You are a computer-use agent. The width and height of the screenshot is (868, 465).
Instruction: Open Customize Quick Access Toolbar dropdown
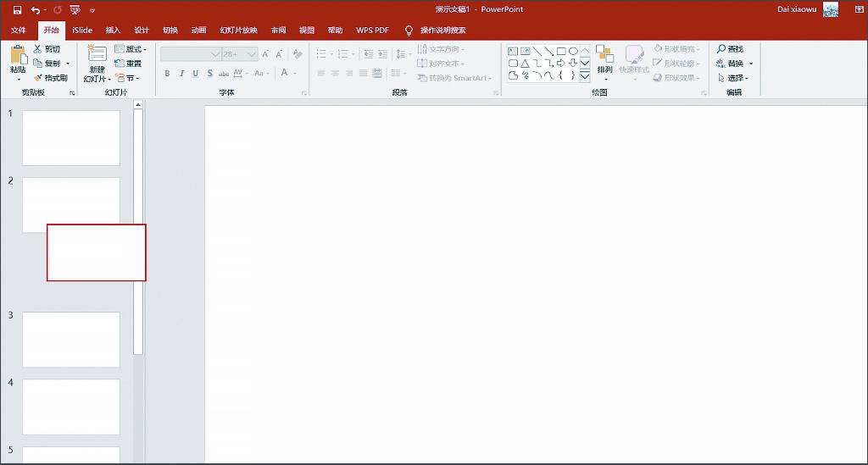coord(92,10)
